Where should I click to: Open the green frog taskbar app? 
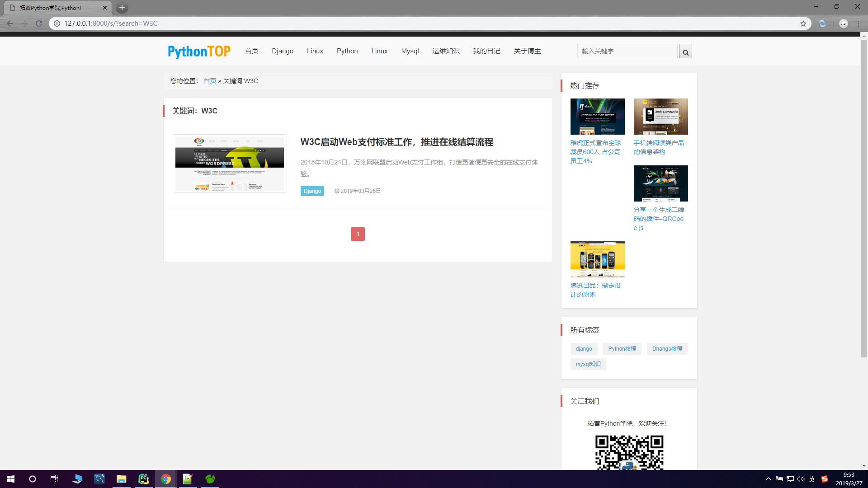click(x=210, y=479)
